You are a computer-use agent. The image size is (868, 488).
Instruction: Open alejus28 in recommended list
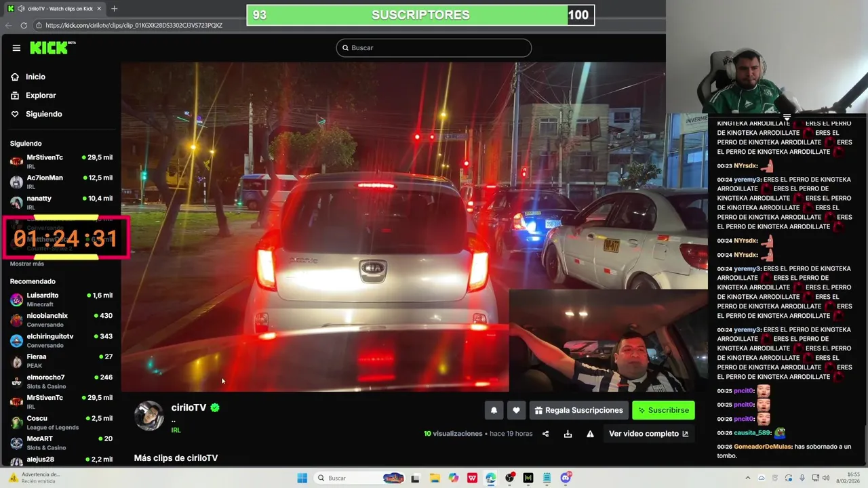(61, 460)
